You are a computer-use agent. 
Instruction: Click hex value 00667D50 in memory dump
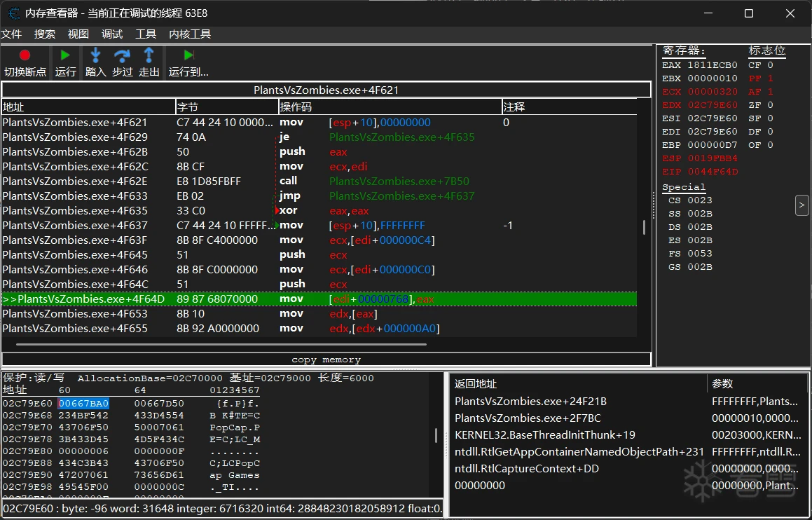[x=159, y=404]
